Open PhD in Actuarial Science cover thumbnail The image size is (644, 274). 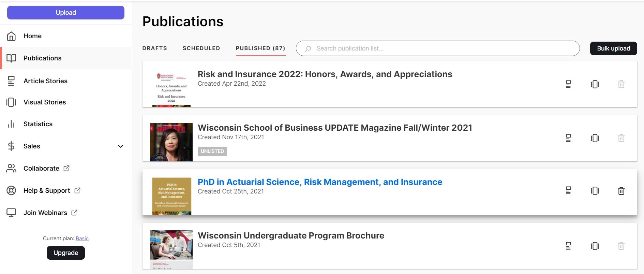(171, 196)
